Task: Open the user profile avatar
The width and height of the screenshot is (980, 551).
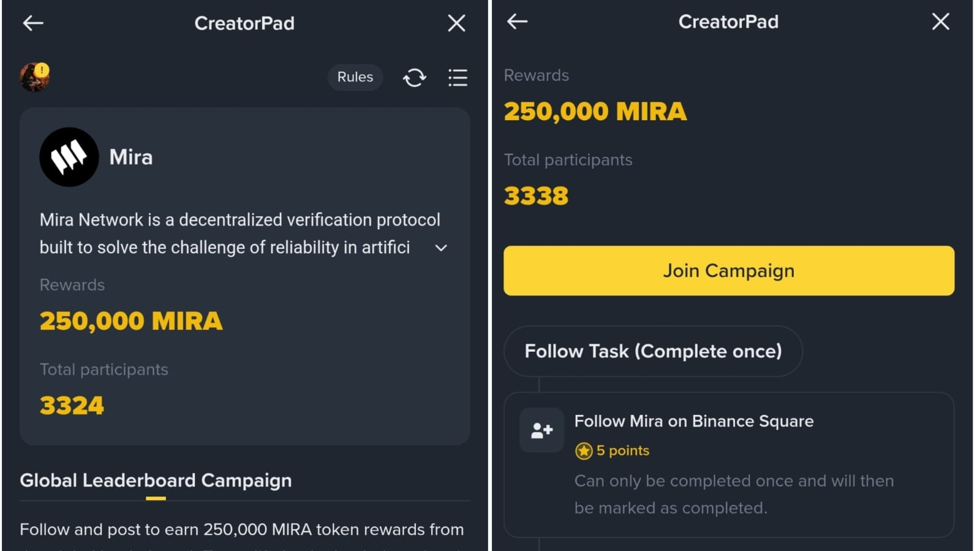Action: 34,77
